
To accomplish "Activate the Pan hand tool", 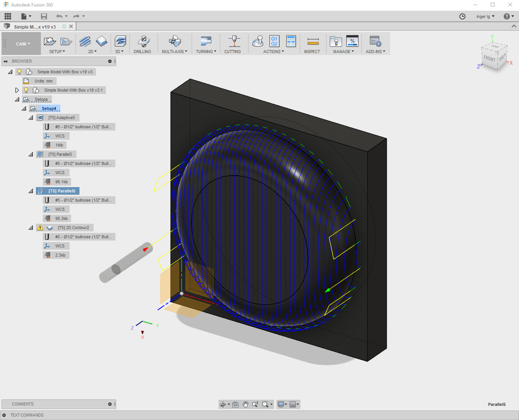I will 245,404.
